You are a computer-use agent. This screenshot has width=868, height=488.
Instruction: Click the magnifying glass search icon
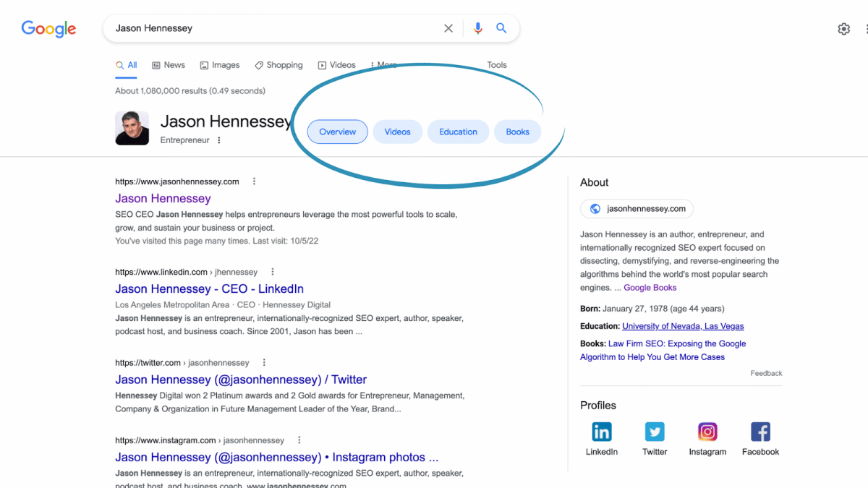pyautogui.click(x=501, y=27)
